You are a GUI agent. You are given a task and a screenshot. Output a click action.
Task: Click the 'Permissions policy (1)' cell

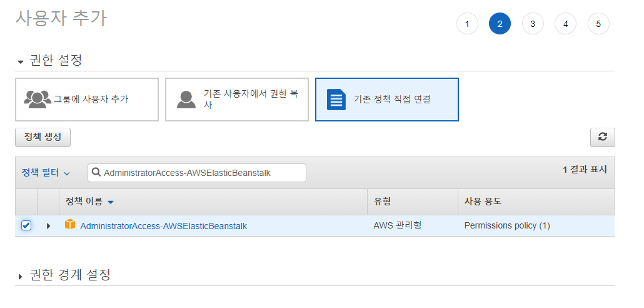[507, 225]
